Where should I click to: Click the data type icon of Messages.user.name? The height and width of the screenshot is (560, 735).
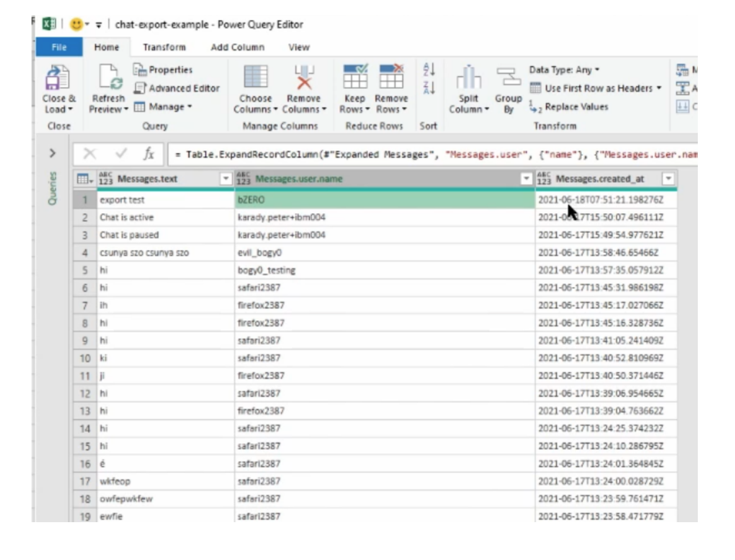point(243,178)
